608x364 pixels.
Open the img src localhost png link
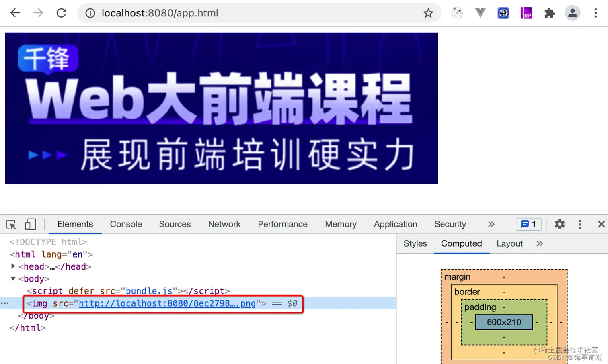(167, 303)
